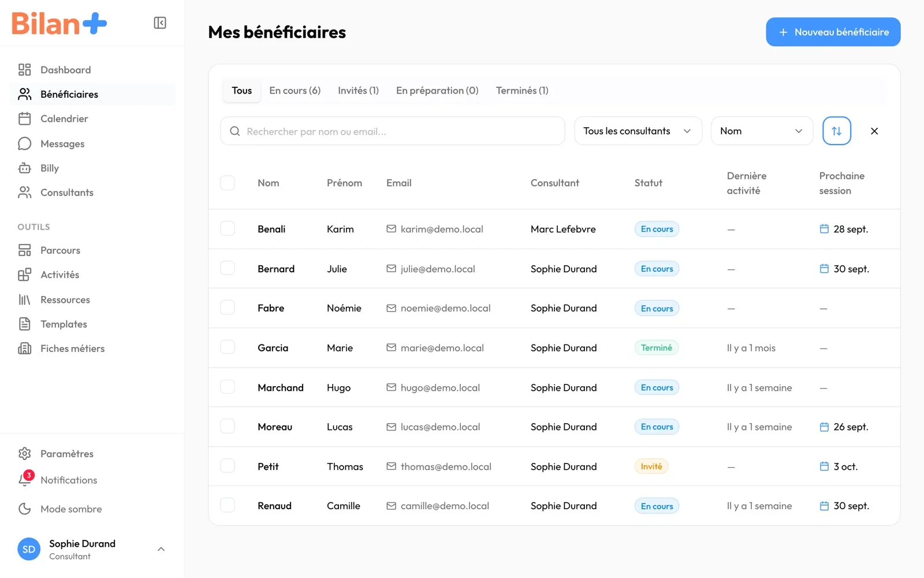Collapse the sidebar with the panel icon
924x578 pixels.
(160, 23)
